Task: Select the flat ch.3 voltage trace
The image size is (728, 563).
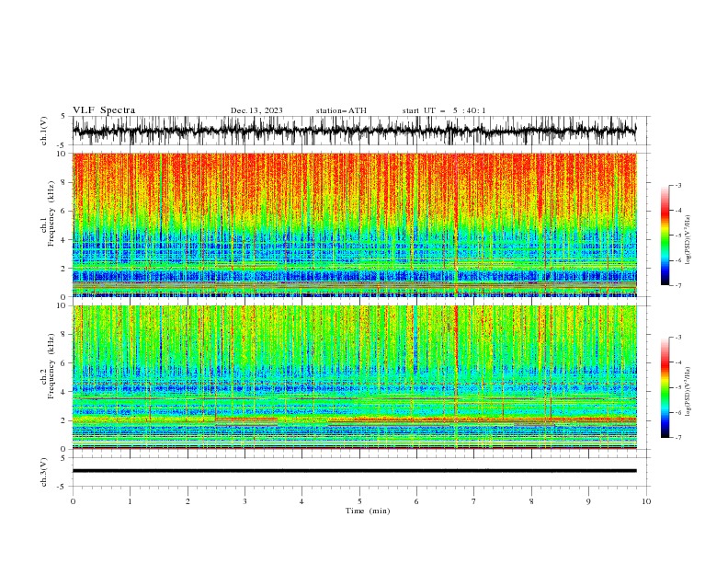Action: [x=354, y=471]
